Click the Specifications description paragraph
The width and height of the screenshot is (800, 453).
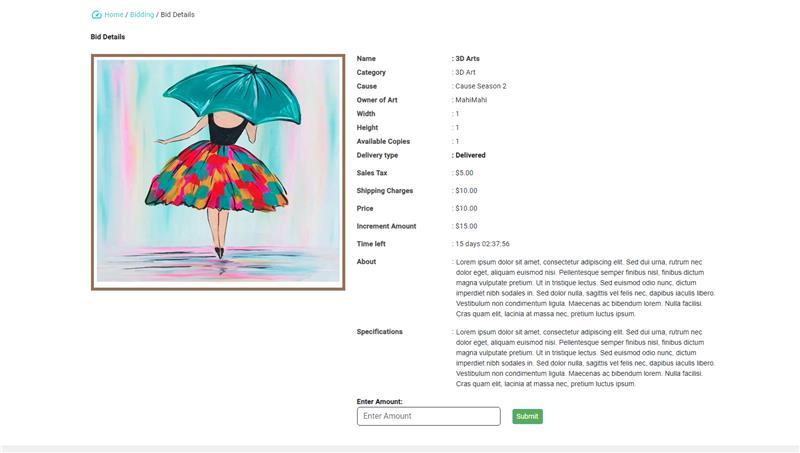[585, 358]
